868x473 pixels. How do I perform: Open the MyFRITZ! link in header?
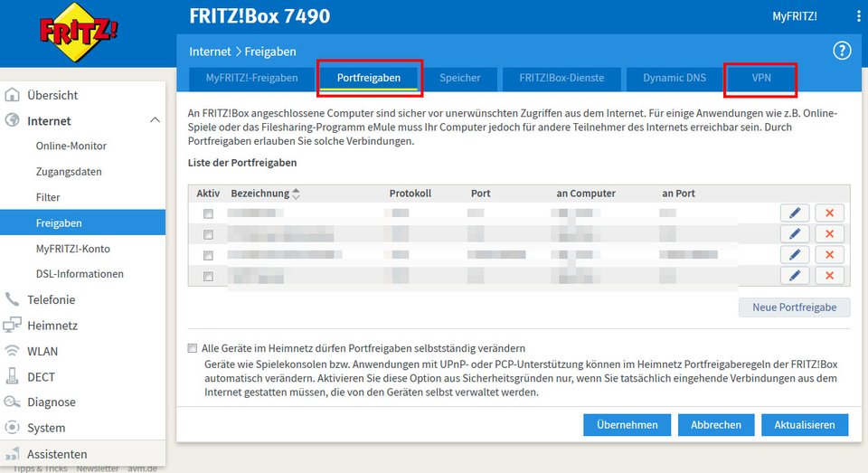point(795,16)
